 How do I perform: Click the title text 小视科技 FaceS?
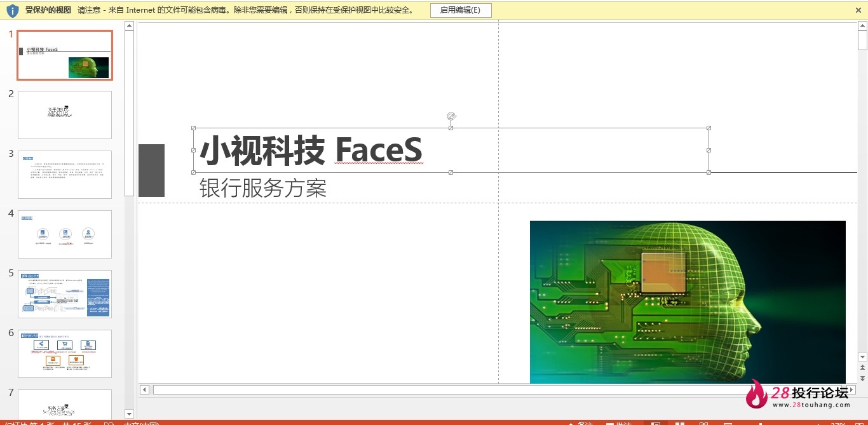pos(311,151)
